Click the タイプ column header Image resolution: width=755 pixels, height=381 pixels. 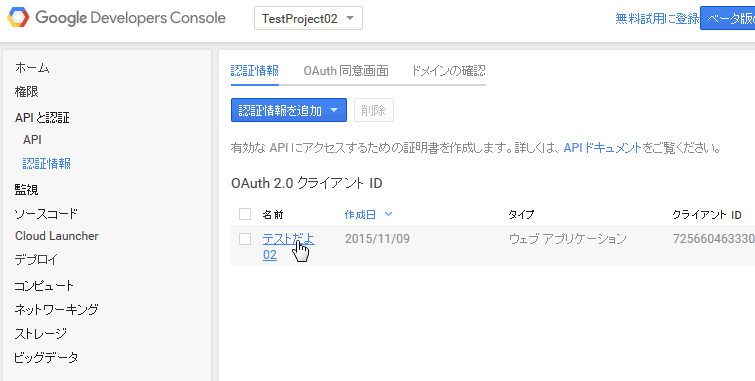tap(521, 215)
